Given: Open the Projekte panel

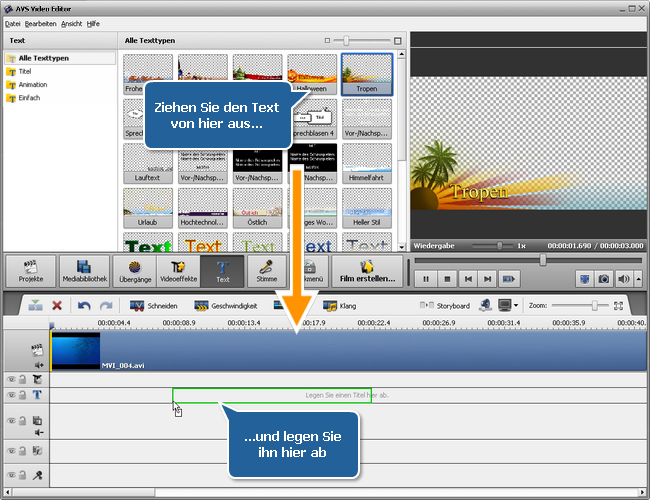Looking at the screenshot, I should coord(31,271).
